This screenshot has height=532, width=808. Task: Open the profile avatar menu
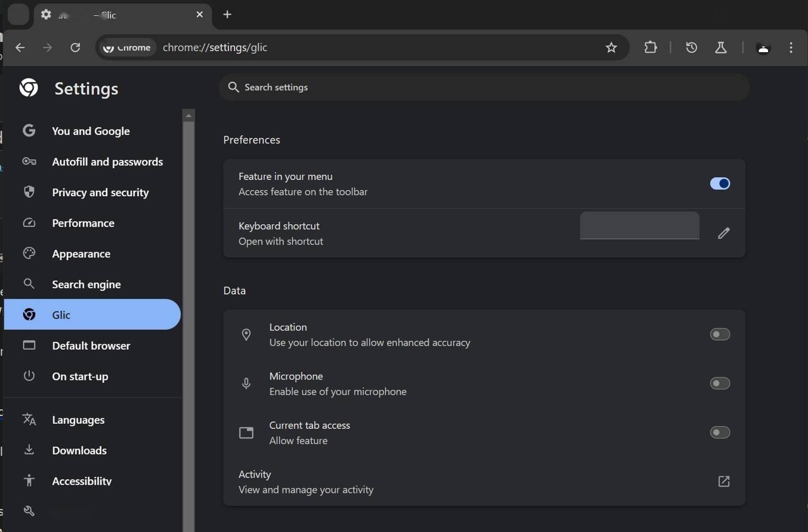pos(763,48)
